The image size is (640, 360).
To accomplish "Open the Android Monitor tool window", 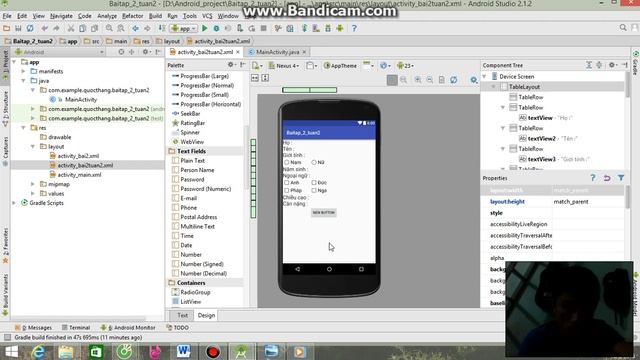I will [x=128, y=327].
